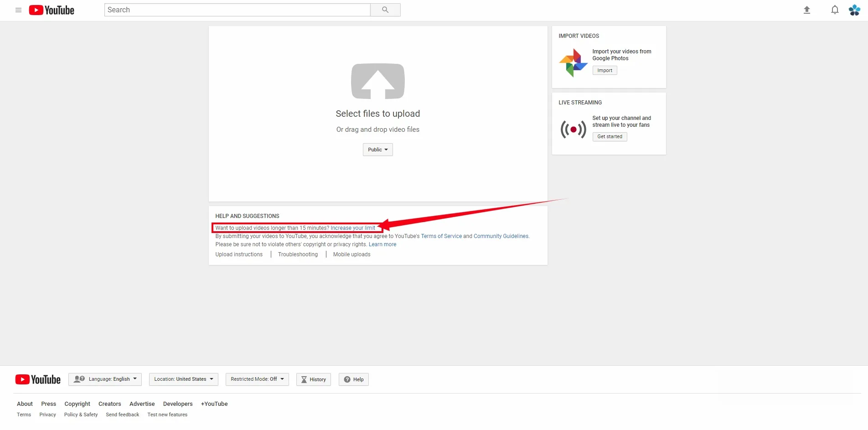Click the upload arrow icon in header

806,10
